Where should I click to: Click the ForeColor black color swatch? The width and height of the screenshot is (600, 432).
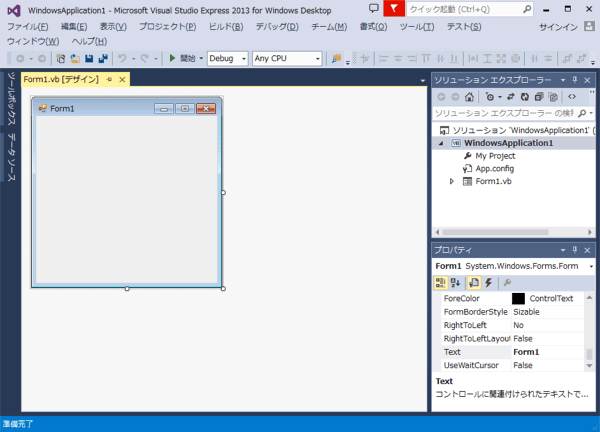[x=518, y=298]
